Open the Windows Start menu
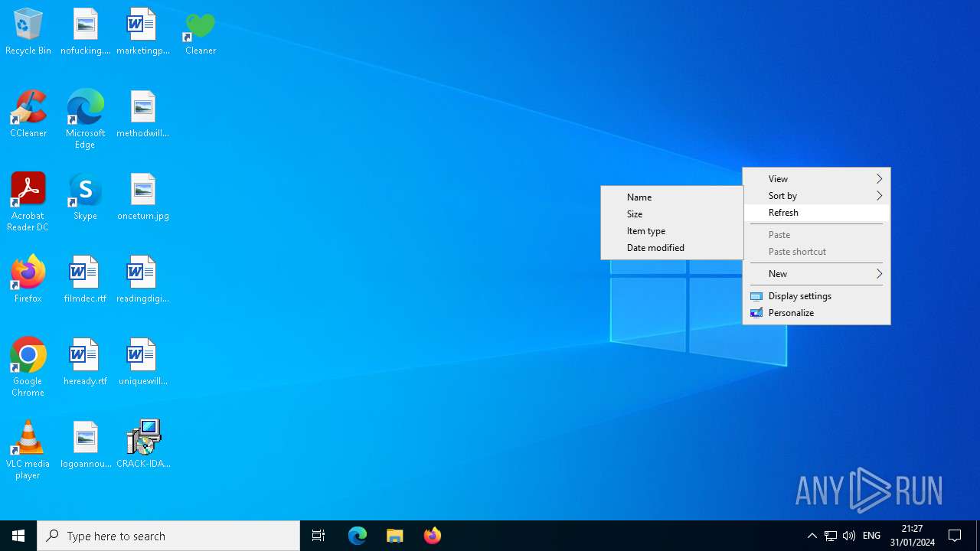This screenshot has width=980, height=551. 18,536
